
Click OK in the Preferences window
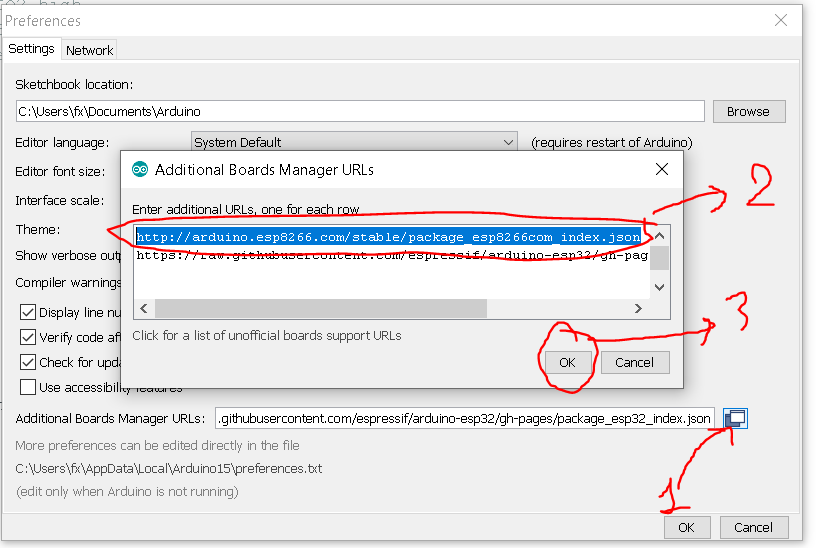687,527
